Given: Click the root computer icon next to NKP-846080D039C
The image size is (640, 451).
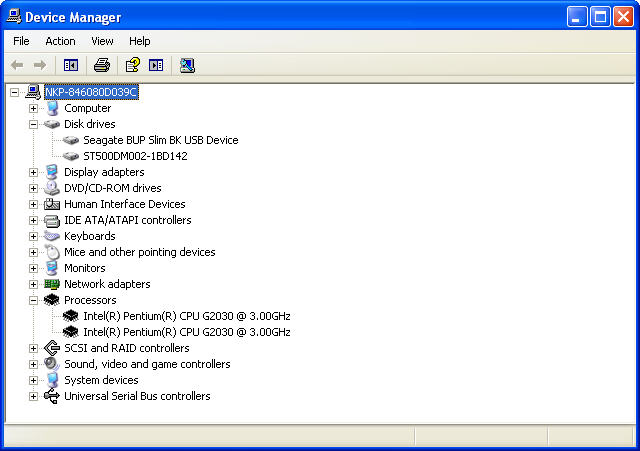Looking at the screenshot, I should 33,92.
